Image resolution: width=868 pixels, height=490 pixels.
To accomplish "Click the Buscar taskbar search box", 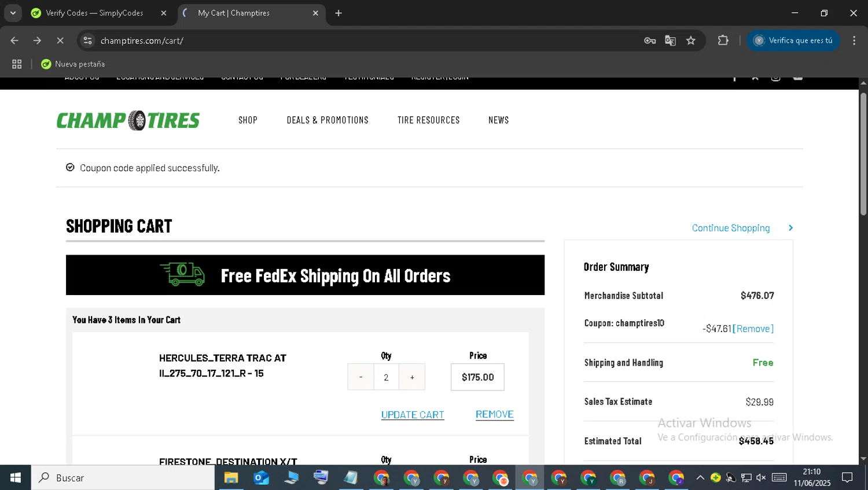I will click(123, 478).
